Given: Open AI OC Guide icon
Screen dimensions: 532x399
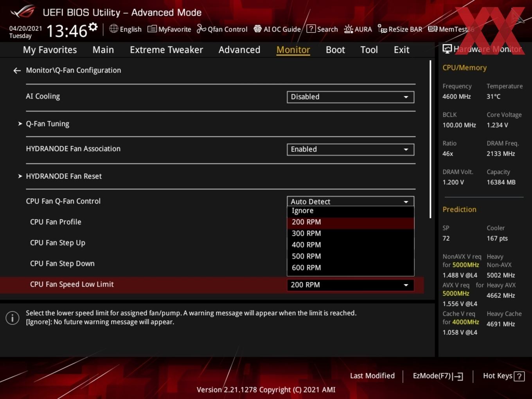Looking at the screenshot, I should [x=257, y=29].
